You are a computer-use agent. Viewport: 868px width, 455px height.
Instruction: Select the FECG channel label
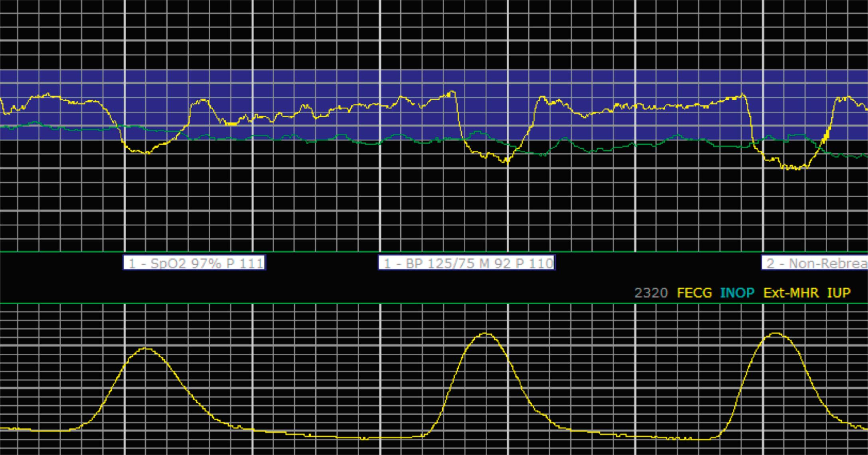(694, 293)
